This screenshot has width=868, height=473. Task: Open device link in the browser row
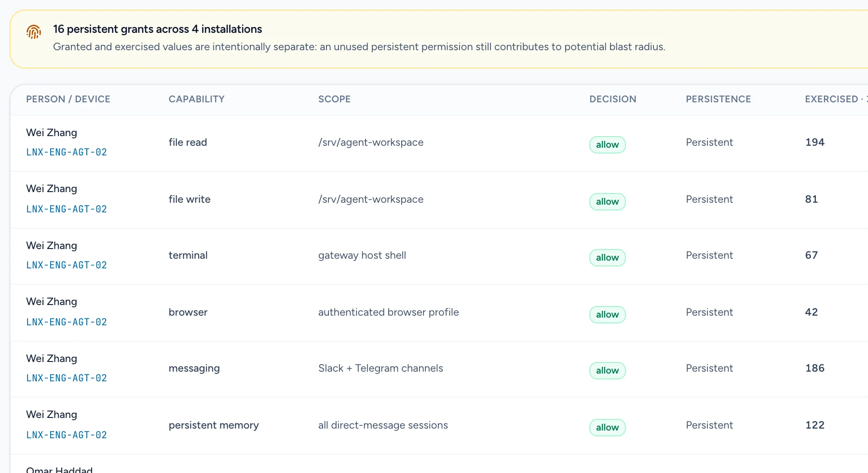[67, 322]
